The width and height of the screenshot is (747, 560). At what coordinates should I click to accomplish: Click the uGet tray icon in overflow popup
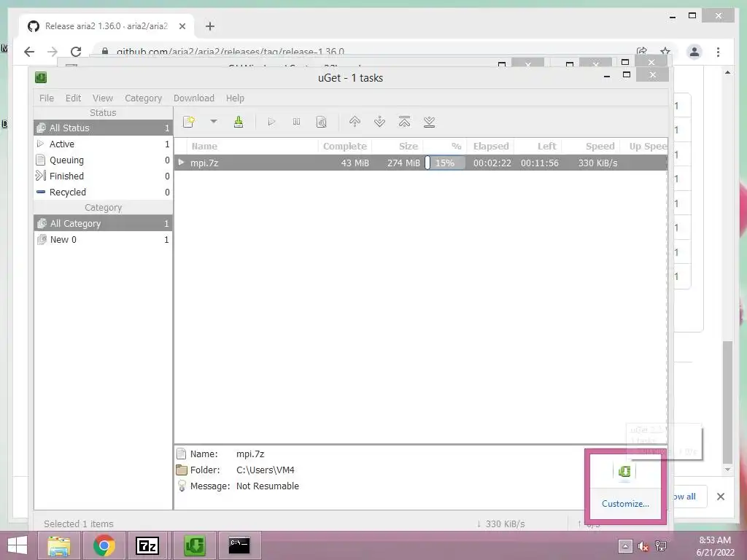tap(624, 472)
